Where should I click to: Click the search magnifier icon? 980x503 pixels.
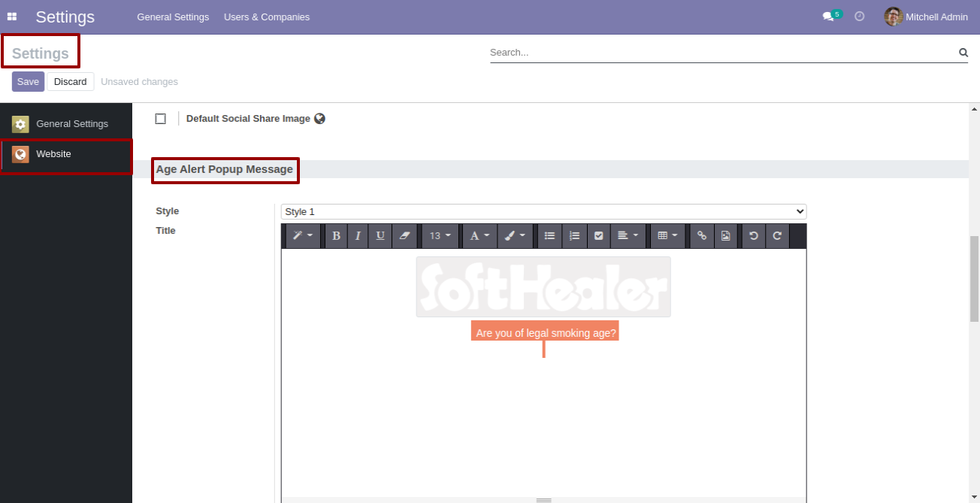pos(963,53)
